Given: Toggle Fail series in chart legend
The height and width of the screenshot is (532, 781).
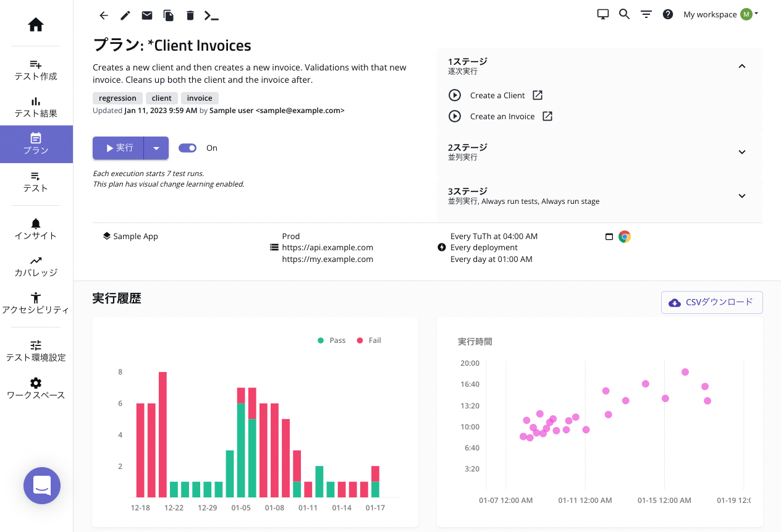Looking at the screenshot, I should tap(369, 340).
